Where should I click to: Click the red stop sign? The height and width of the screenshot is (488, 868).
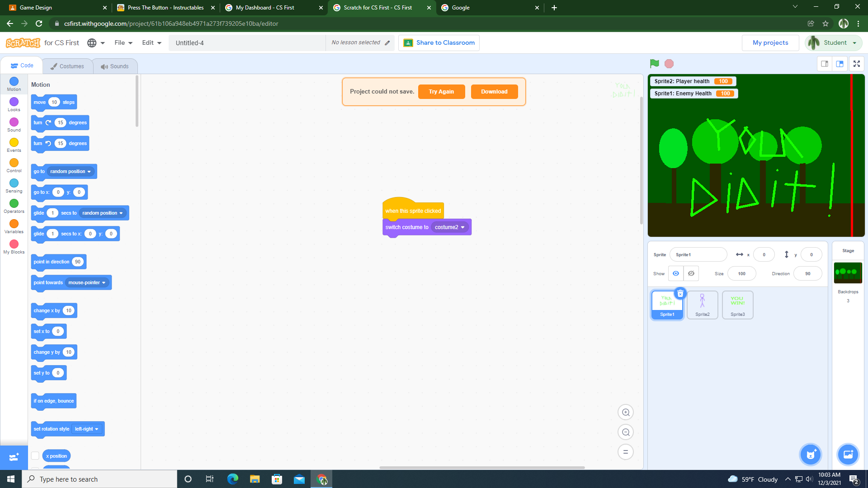tap(669, 64)
